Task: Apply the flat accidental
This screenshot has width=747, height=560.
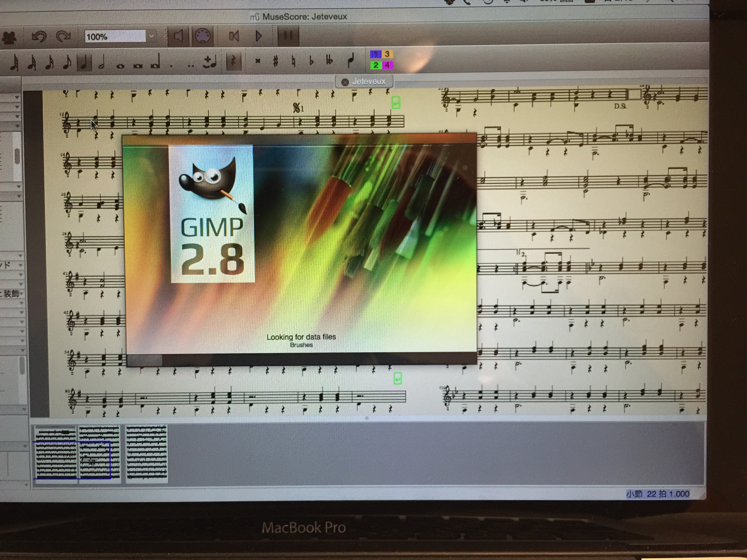Action: (311, 61)
